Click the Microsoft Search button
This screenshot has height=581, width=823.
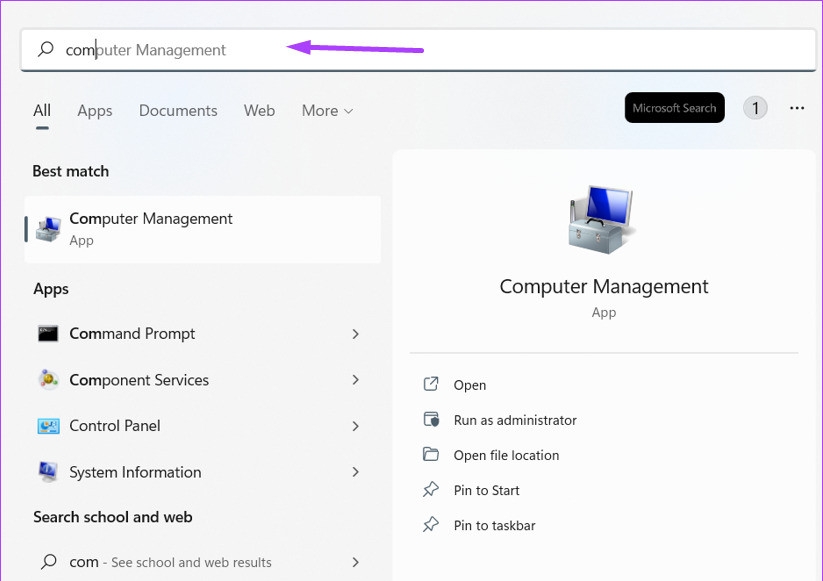tap(674, 107)
